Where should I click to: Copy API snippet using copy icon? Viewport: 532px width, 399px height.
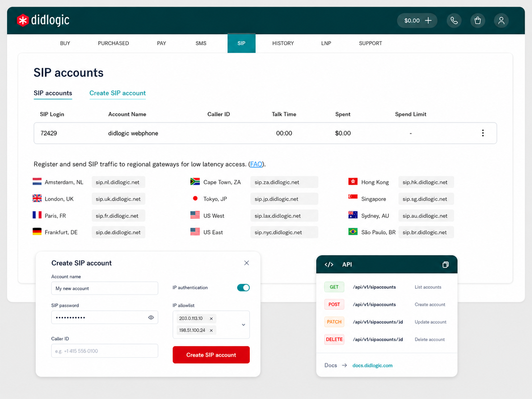coord(445,265)
